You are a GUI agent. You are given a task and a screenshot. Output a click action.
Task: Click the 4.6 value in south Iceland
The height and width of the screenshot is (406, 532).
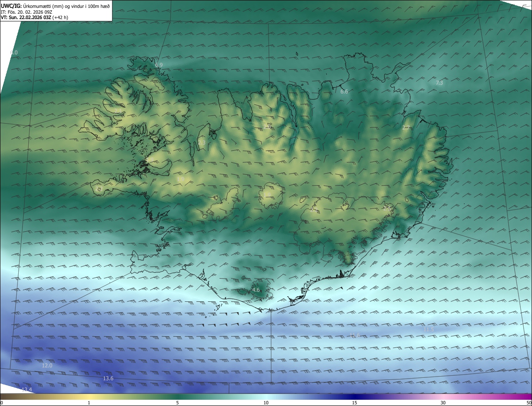tap(256, 290)
